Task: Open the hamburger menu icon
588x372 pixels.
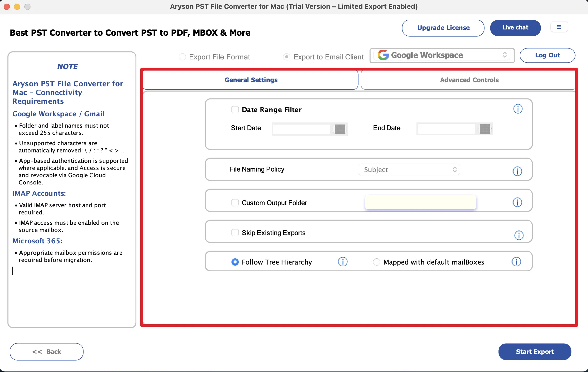Action: [559, 27]
